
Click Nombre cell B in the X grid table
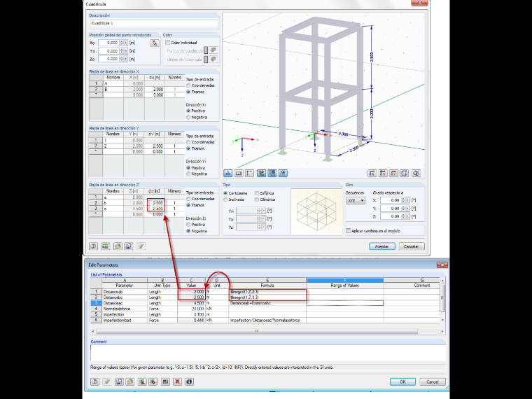(x=113, y=89)
